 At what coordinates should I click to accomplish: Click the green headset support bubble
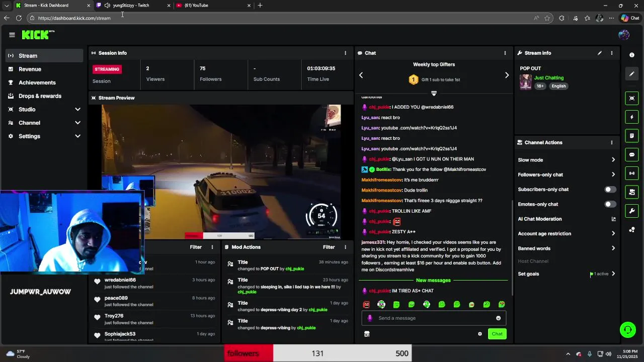(627, 330)
